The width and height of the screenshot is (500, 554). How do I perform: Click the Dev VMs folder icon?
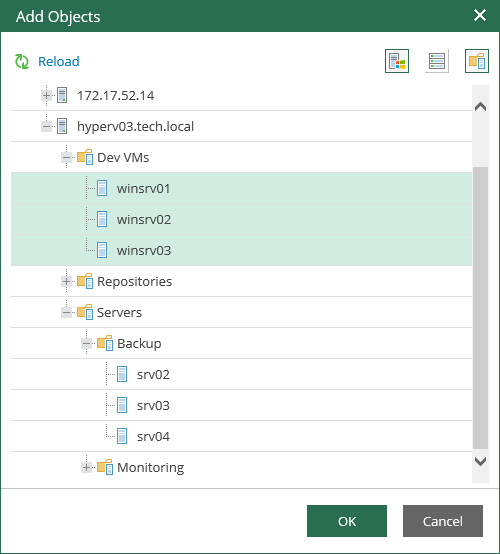click(85, 157)
